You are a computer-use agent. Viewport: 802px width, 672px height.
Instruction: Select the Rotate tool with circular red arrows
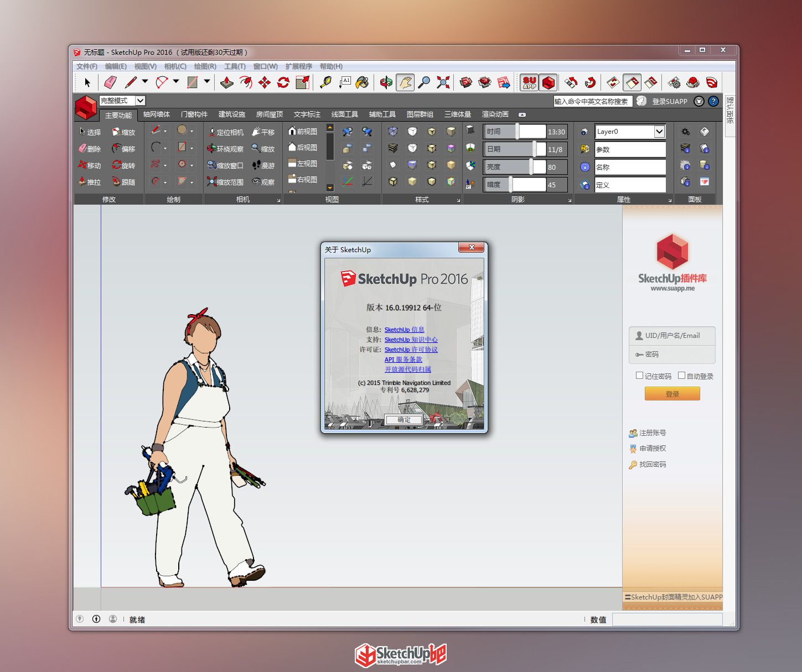pos(283,82)
